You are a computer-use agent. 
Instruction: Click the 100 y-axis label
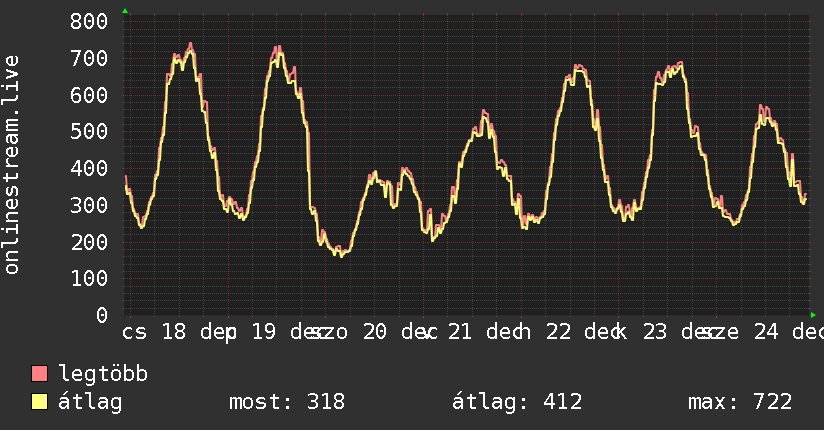[89, 279]
